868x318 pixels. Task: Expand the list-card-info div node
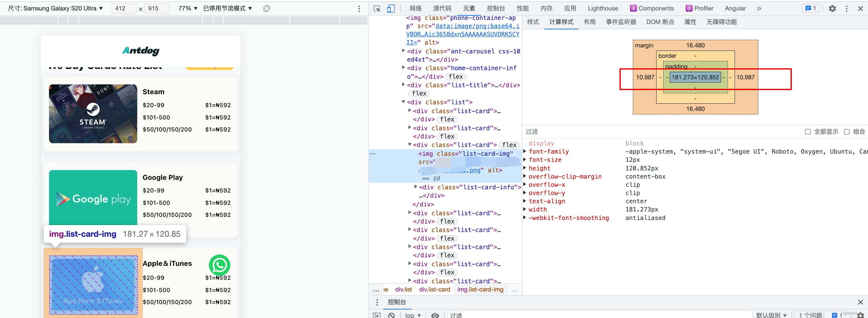415,187
